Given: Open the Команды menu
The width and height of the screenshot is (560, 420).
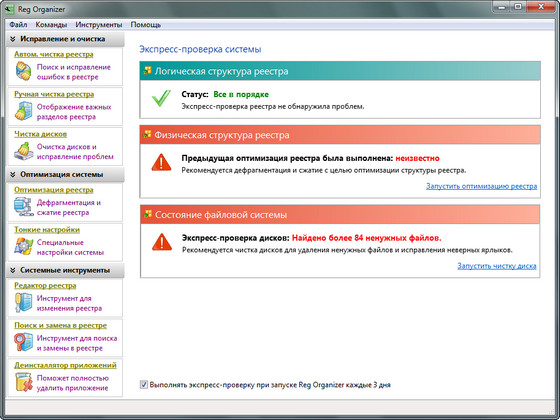Looking at the screenshot, I should [x=51, y=25].
